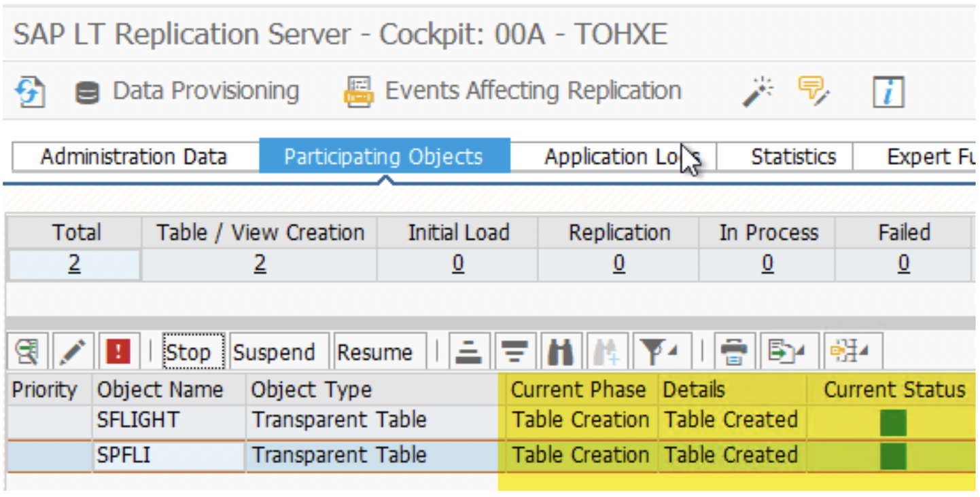Image resolution: width=980 pixels, height=497 pixels.
Task: Select the SPFLI object name cell
Action: tap(169, 456)
